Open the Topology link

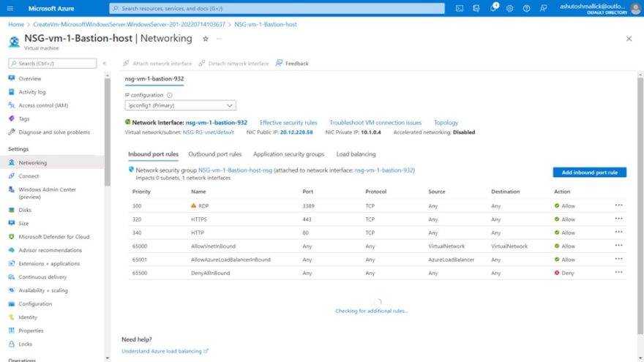point(446,123)
